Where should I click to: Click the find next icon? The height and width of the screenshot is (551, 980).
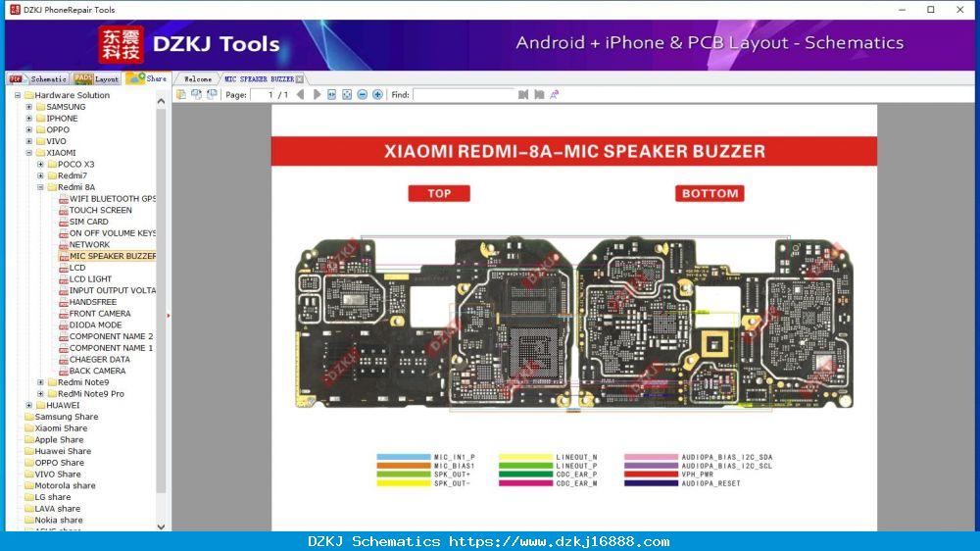(539, 94)
